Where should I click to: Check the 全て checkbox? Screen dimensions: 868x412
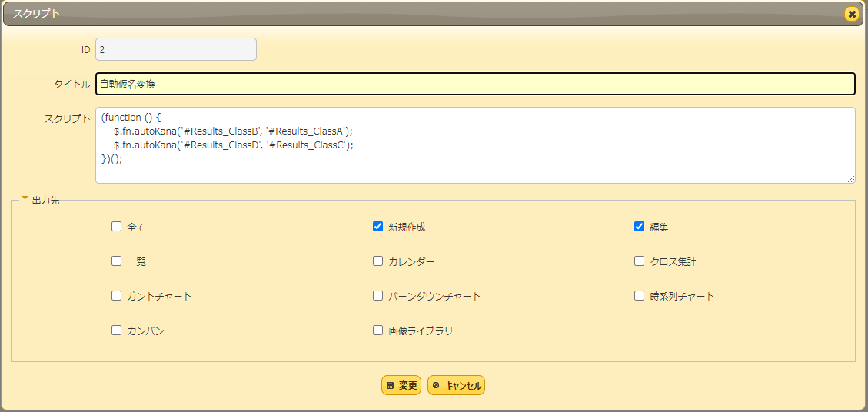[x=116, y=227]
